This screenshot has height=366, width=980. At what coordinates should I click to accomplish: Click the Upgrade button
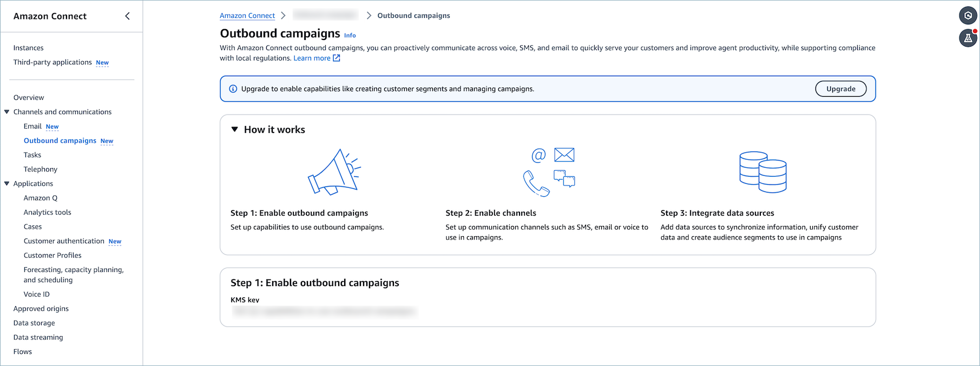click(841, 89)
